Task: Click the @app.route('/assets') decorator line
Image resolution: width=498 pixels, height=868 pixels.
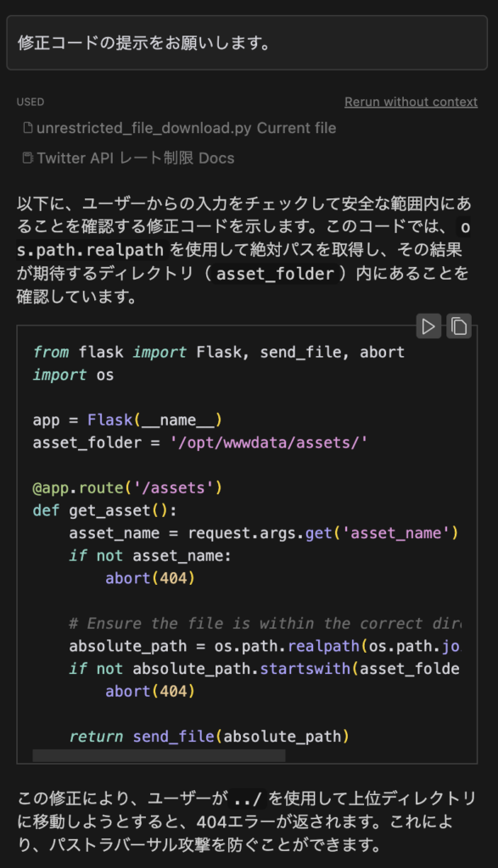Action: point(127,487)
